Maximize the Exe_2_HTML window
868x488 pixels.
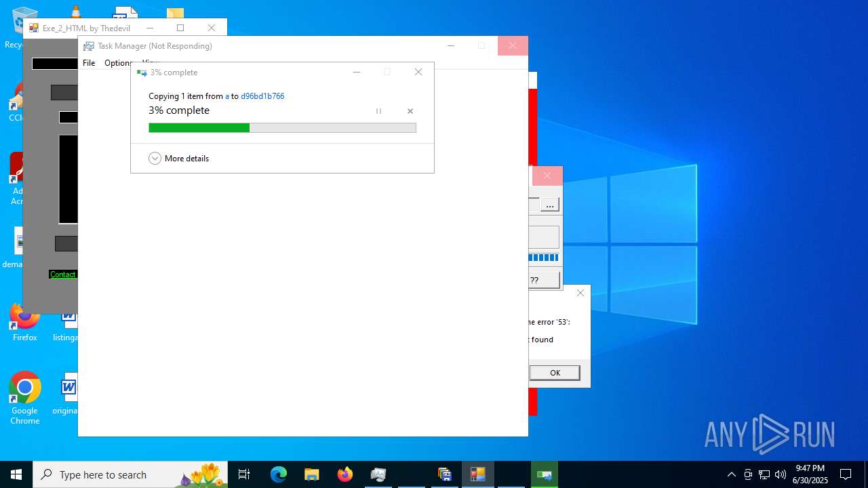coord(180,28)
